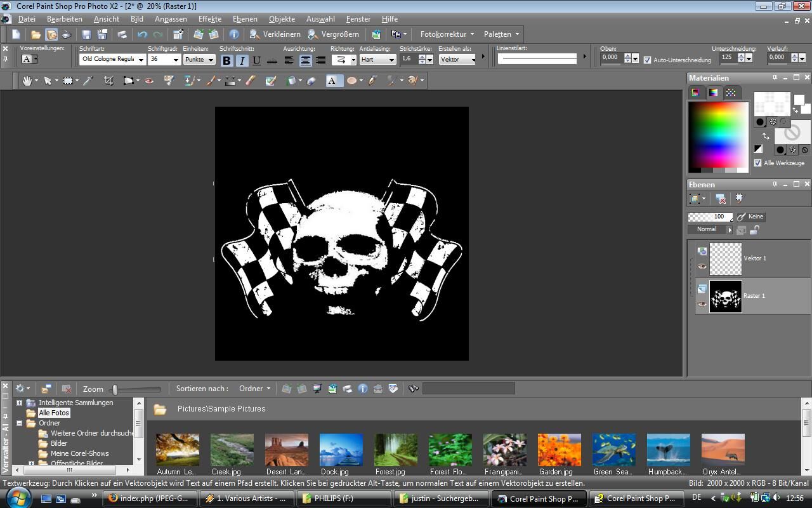Toggle Alle Werkzeuge checkbox
The width and height of the screenshot is (812, 508).
click(757, 163)
